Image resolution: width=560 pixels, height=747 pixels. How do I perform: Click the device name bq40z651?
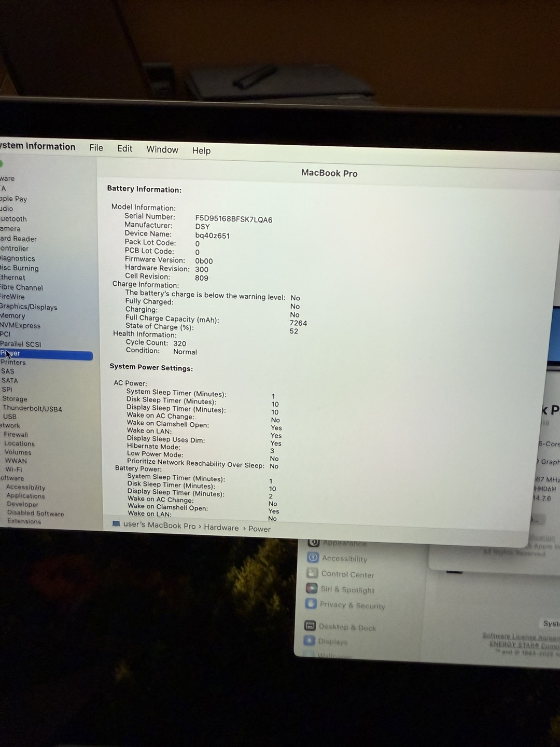pos(212,236)
